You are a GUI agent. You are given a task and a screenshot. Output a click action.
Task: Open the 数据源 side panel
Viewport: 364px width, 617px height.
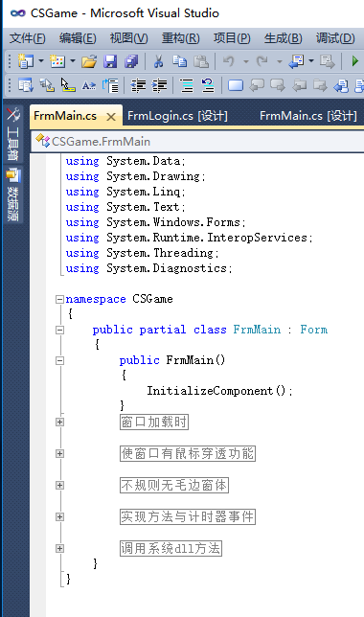point(13,194)
